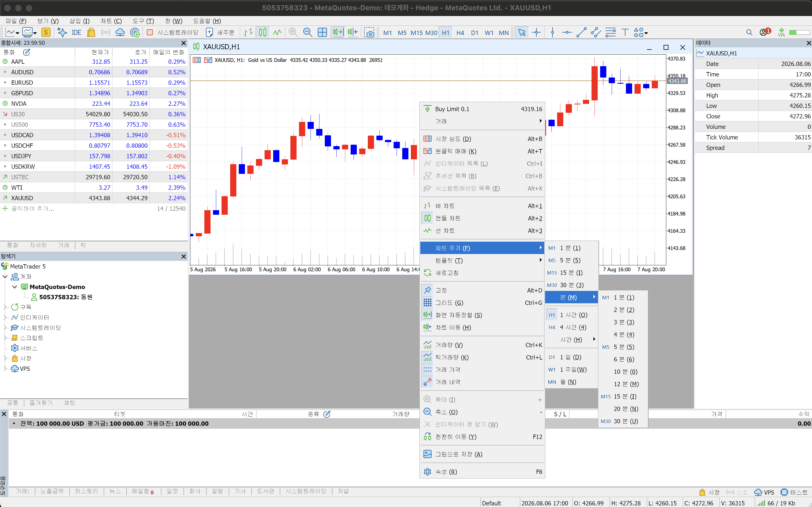Click the AI assistant sparkle icon
Image resolution: width=812 pixels, height=507 pixels.
pyautogui.click(x=62, y=33)
